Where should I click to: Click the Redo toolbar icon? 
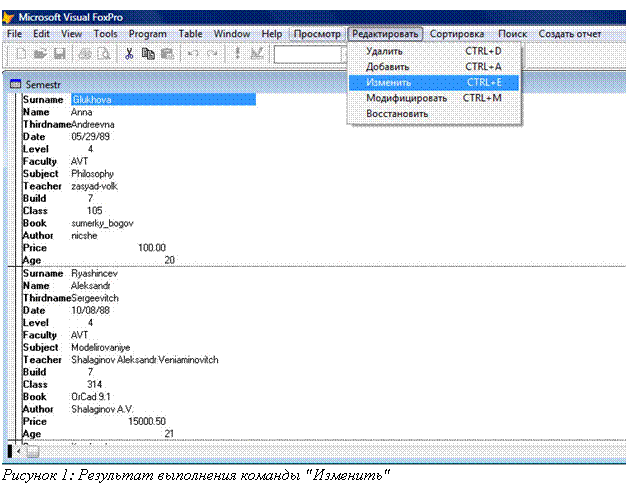(x=212, y=53)
